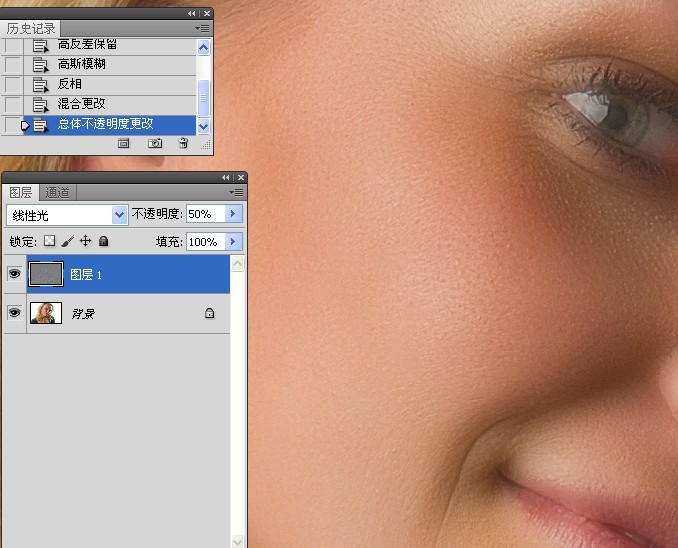Lock position move icon

(86, 241)
